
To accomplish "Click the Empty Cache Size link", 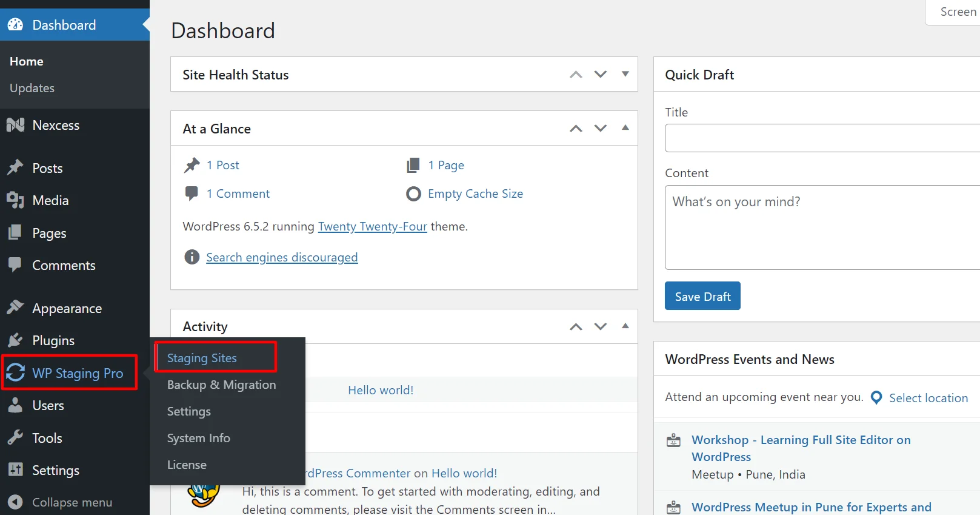I will tap(475, 194).
